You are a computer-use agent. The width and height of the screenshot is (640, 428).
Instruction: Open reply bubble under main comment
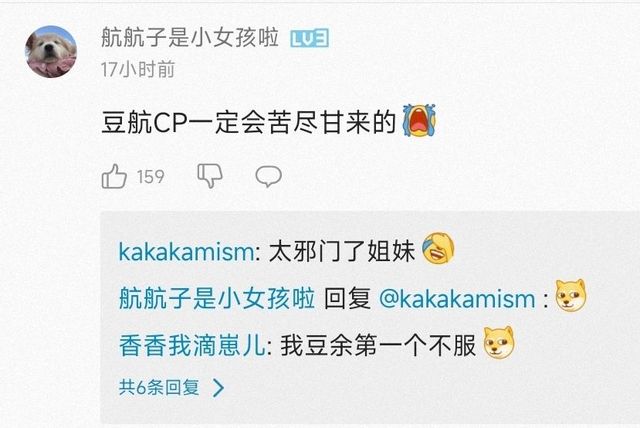268,176
